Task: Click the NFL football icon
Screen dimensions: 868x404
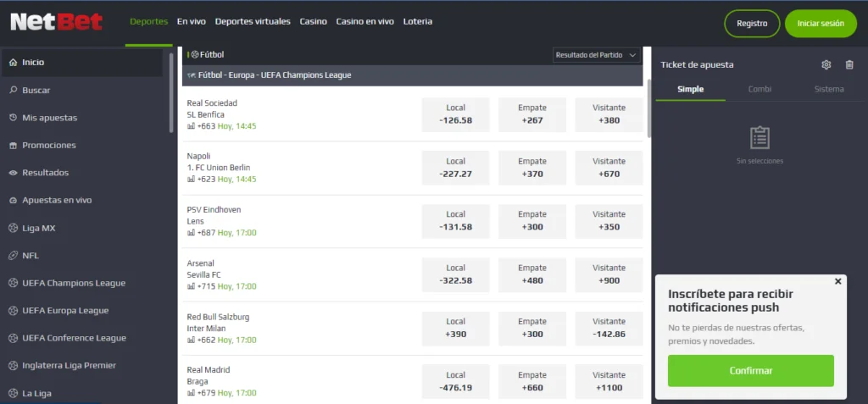Action: click(14, 256)
